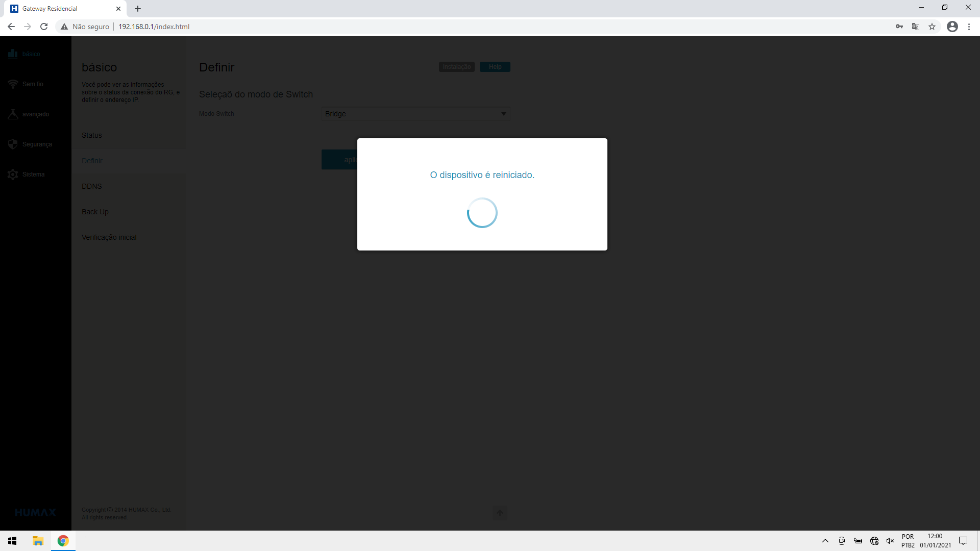Image resolution: width=980 pixels, height=551 pixels.
Task: Close the Gateway Residencial tab
Action: click(118, 9)
